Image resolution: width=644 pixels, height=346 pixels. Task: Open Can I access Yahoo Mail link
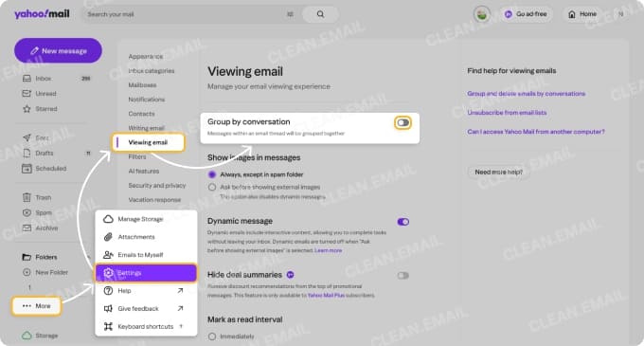pyautogui.click(x=536, y=132)
